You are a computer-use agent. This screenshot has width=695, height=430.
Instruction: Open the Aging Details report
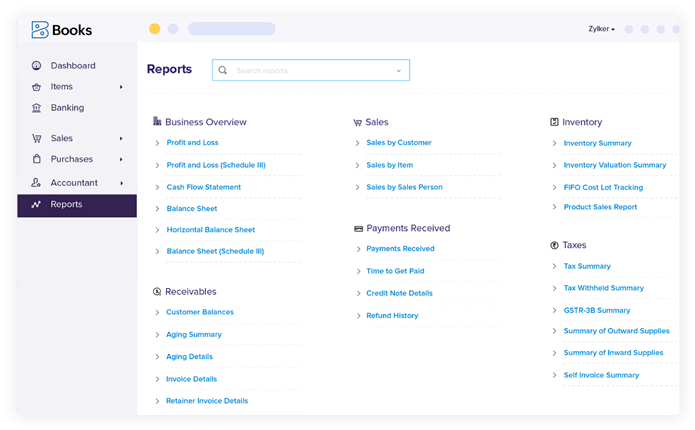point(189,357)
